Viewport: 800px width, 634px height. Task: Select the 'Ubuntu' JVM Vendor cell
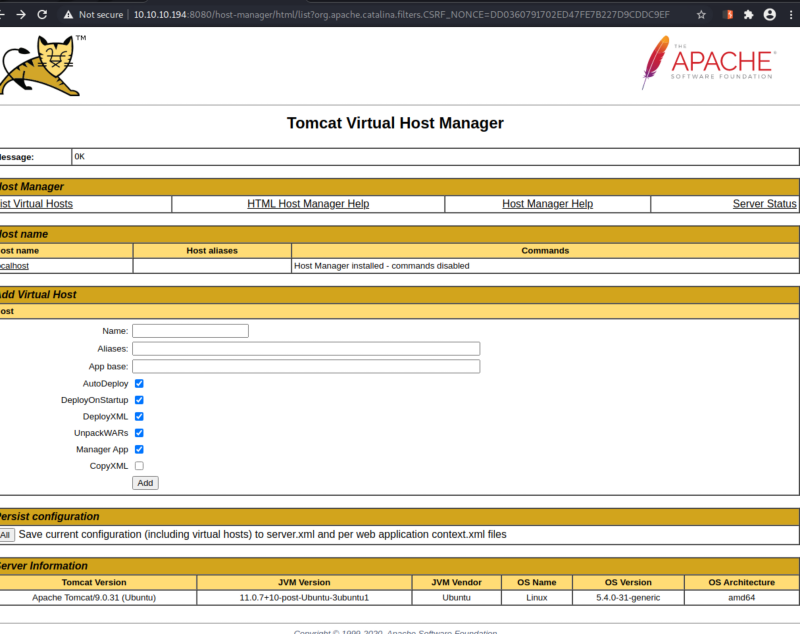click(x=457, y=598)
